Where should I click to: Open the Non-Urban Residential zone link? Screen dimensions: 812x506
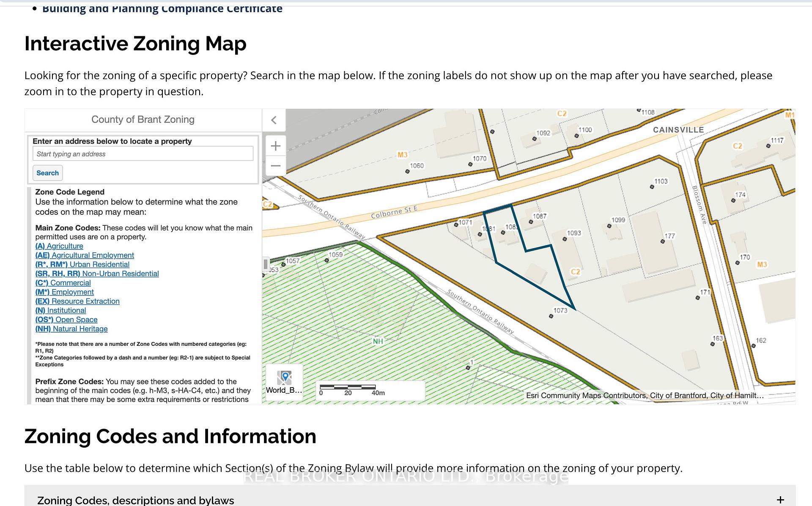click(x=97, y=274)
